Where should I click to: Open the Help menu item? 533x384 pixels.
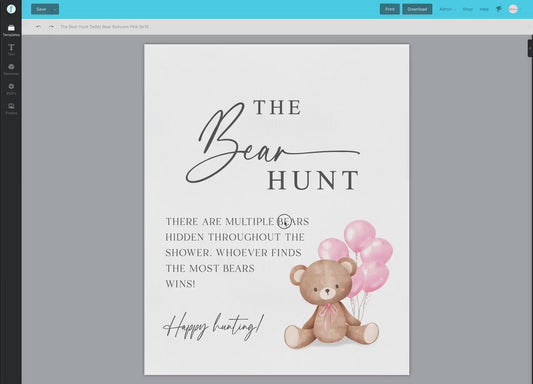[x=484, y=9]
